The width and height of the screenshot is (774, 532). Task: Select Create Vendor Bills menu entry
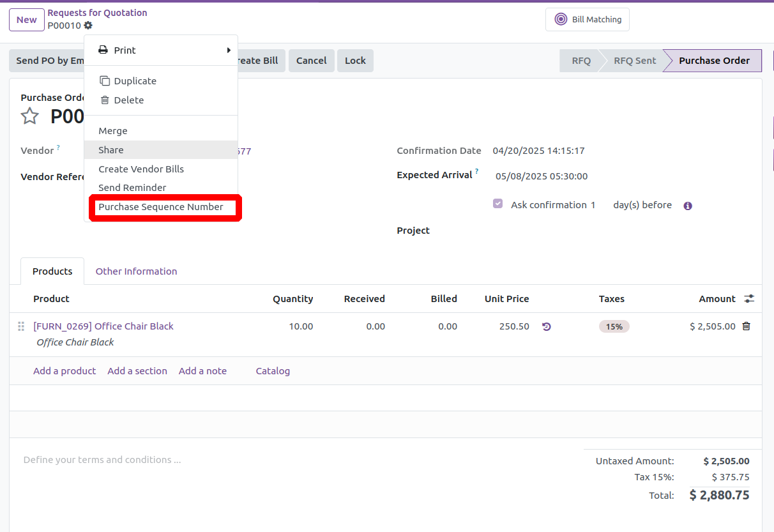tap(161, 169)
